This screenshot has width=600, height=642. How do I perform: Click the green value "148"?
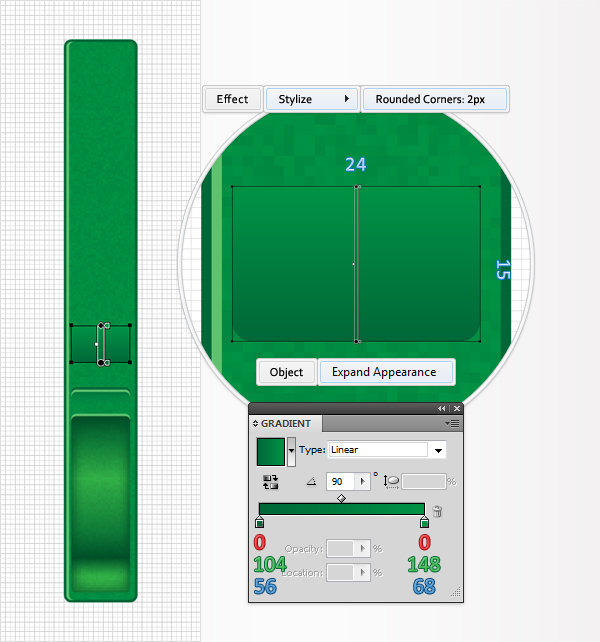tap(424, 565)
